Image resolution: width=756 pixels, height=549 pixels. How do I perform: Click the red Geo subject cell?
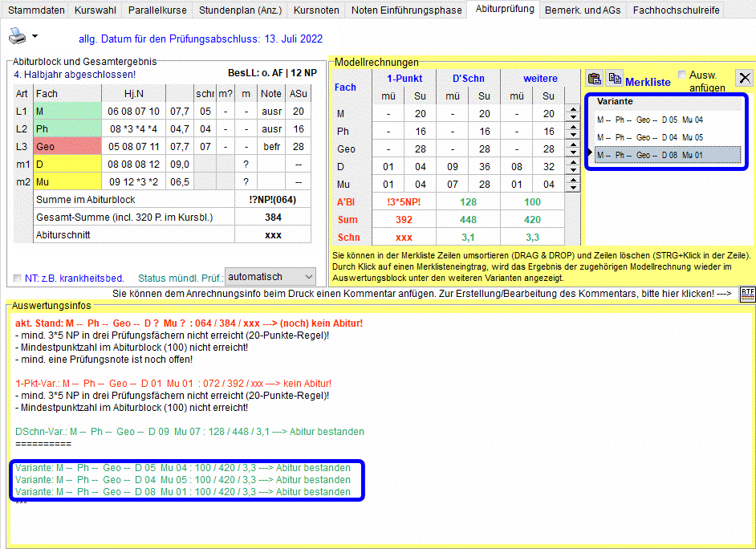click(x=67, y=147)
